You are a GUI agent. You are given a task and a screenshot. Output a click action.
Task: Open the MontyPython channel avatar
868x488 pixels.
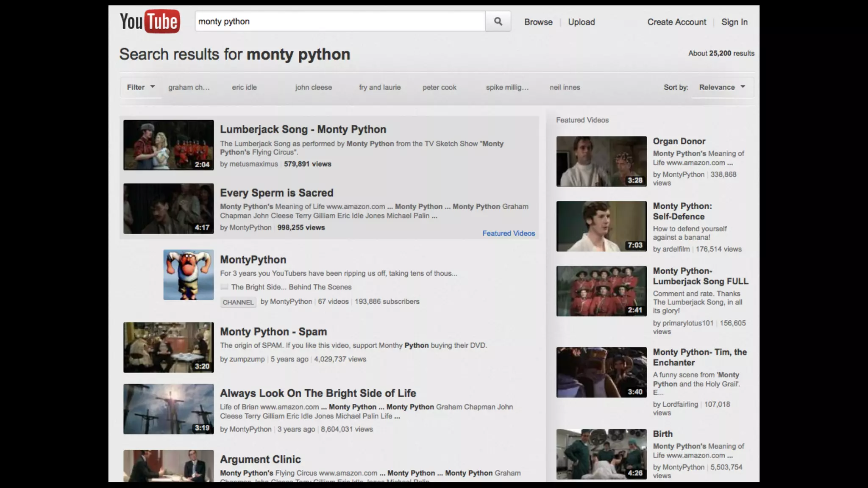[189, 274]
